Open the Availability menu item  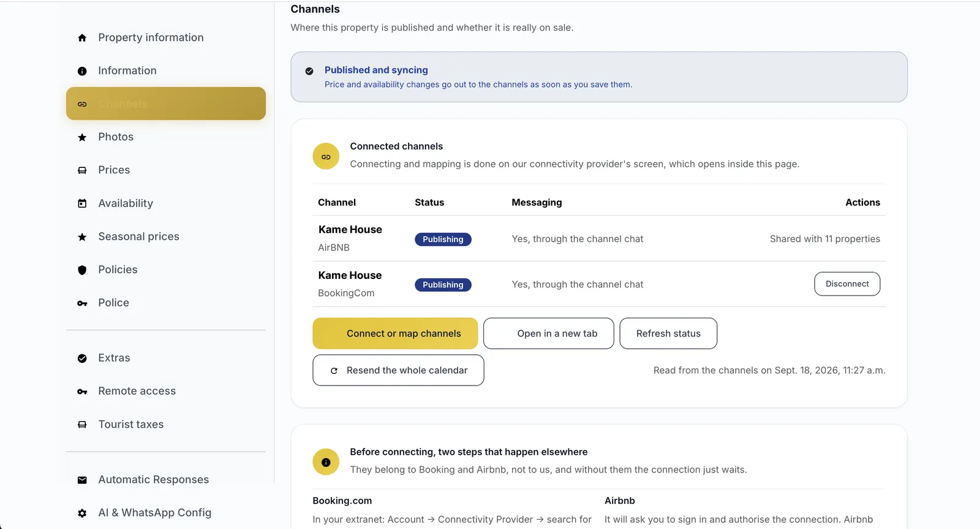[x=166, y=203]
